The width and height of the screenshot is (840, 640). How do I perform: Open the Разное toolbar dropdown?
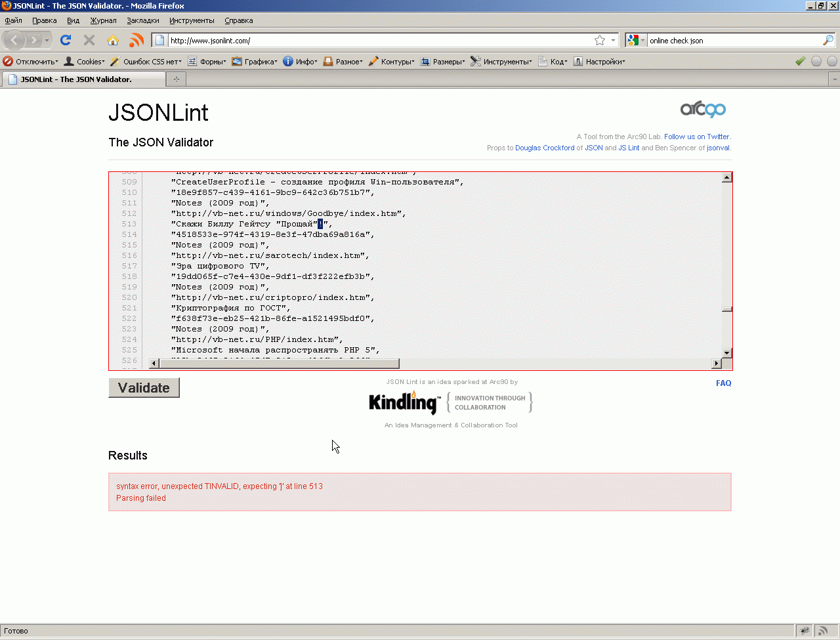343,62
